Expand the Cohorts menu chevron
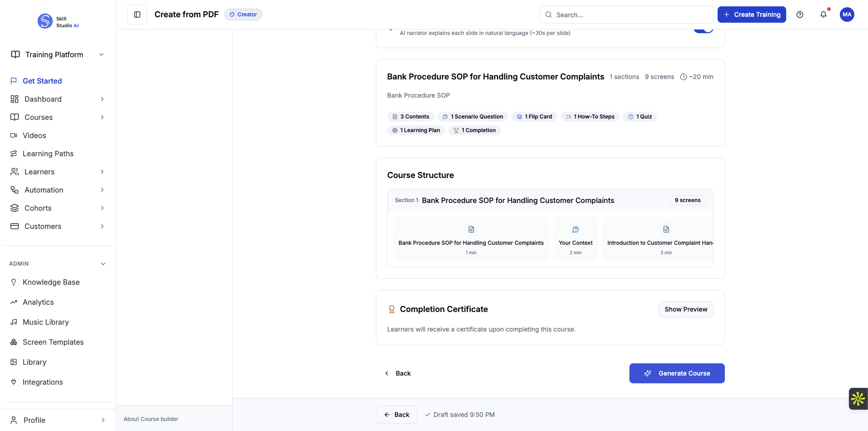Viewport: 868px width, 431px height. point(102,208)
